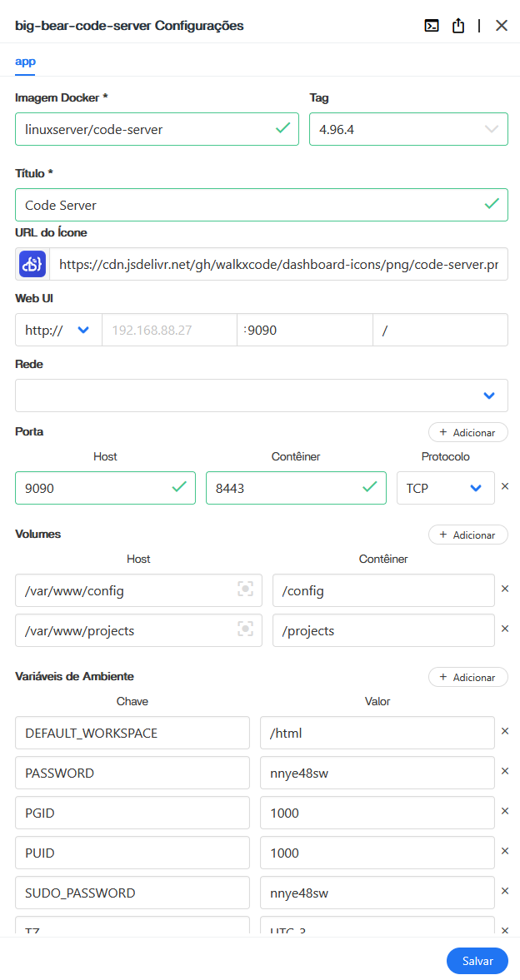Click the /html value field

click(377, 733)
